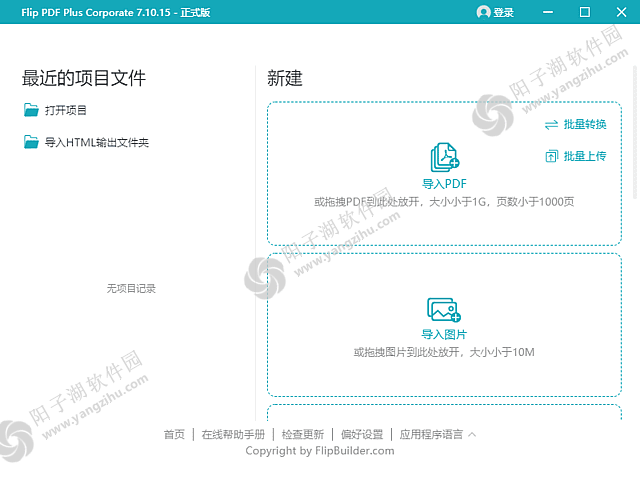Open 在线帮助手册 footer link
The image size is (640, 480).
pyautogui.click(x=233, y=434)
